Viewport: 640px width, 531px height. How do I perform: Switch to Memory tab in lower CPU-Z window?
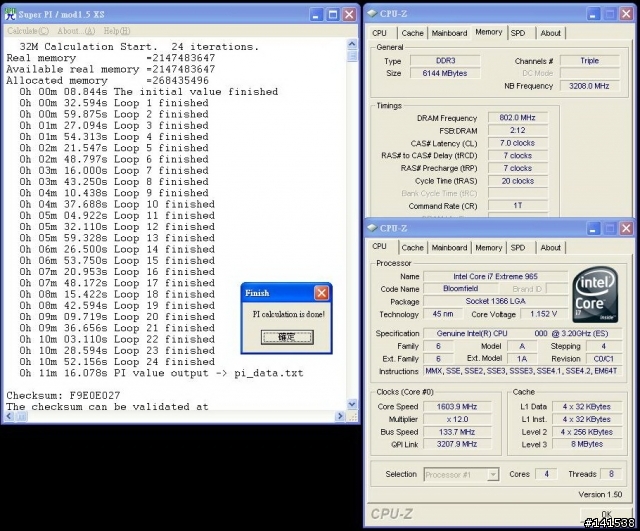click(489, 248)
